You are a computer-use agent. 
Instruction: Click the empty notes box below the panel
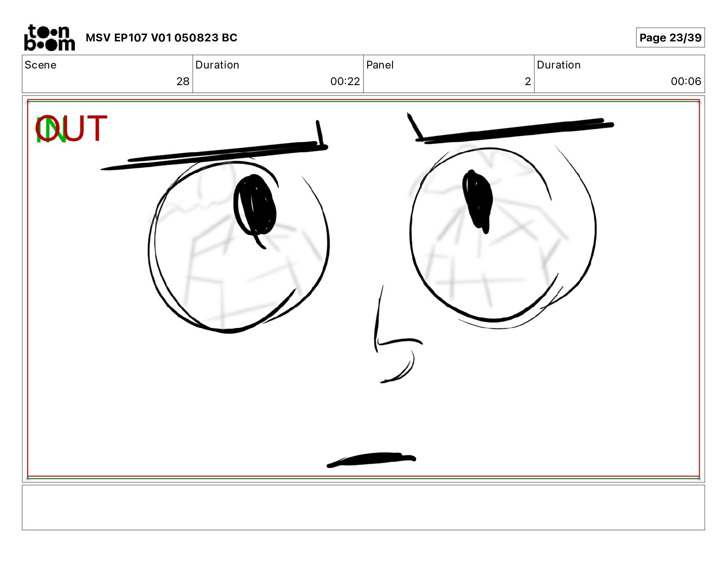(363, 507)
